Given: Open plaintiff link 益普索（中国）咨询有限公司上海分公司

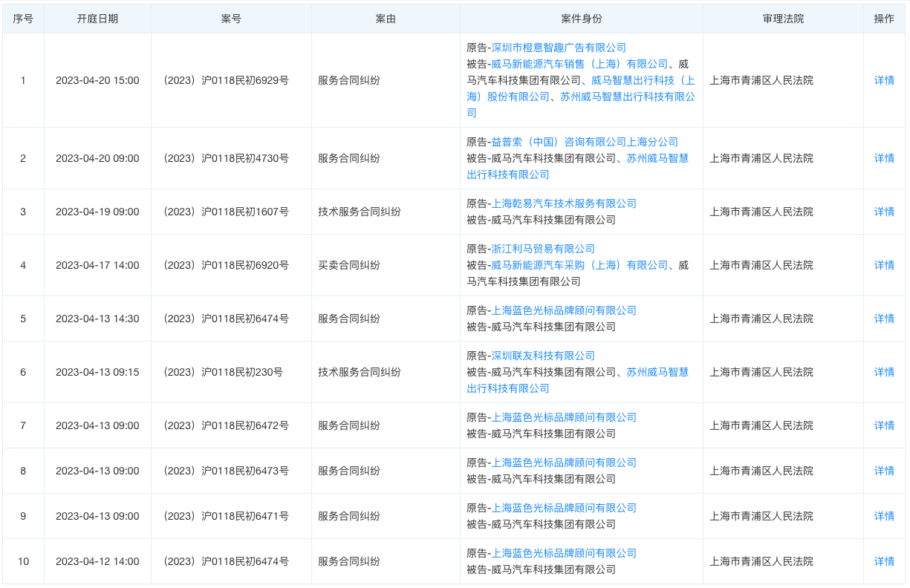Looking at the screenshot, I should click(x=585, y=142).
